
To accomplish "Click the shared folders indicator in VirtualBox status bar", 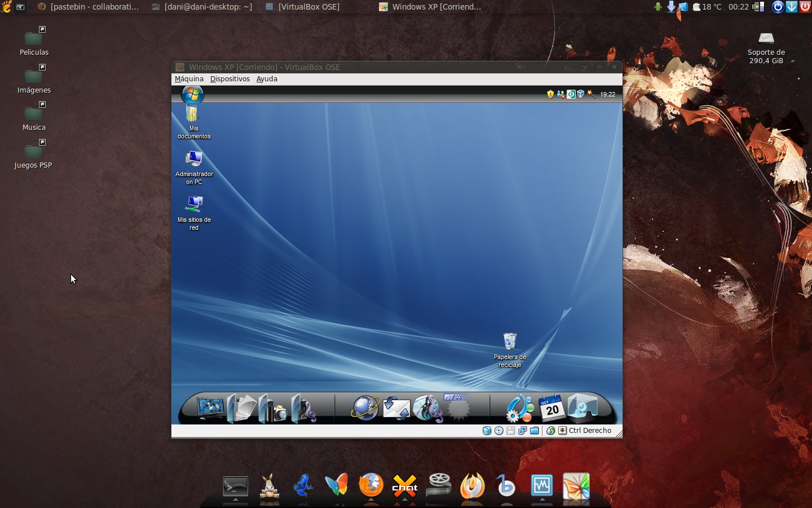I will pos(534,431).
